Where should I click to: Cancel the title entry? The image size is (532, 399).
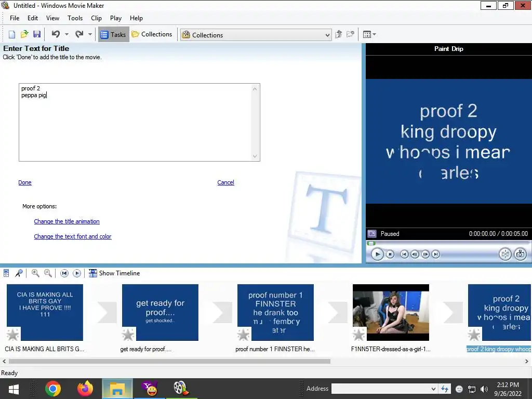point(225,182)
